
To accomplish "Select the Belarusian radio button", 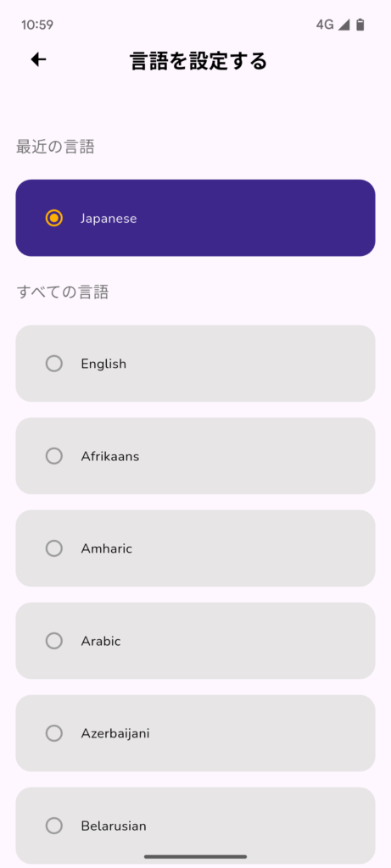I will [x=53, y=826].
